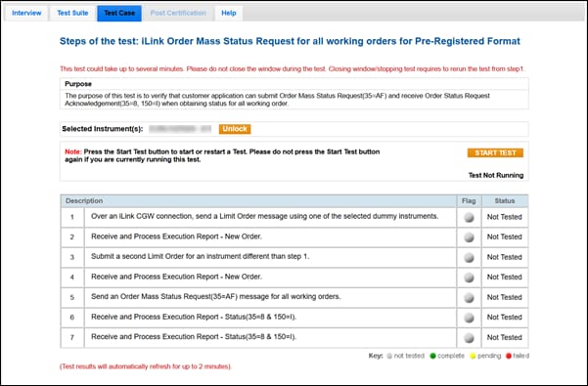The height and width of the screenshot is (386, 588).
Task: Click the number 1 step cell
Action: pyautogui.click(x=72, y=217)
